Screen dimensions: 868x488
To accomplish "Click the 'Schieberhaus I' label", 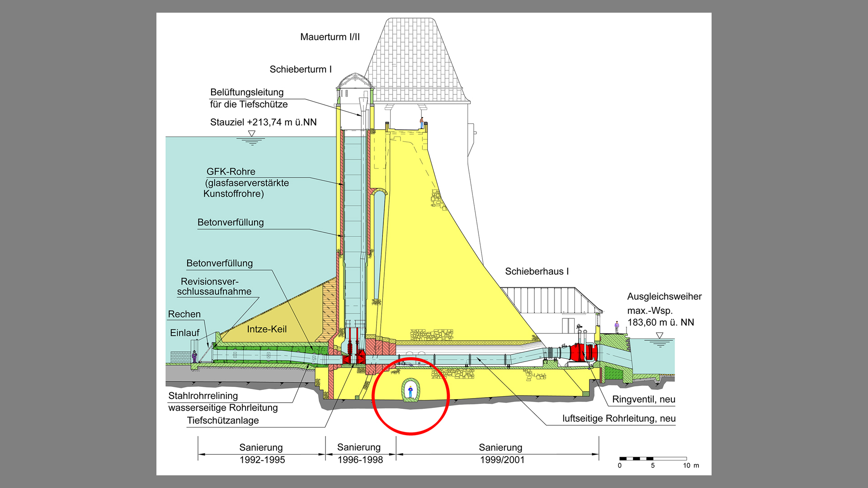I will point(537,272).
